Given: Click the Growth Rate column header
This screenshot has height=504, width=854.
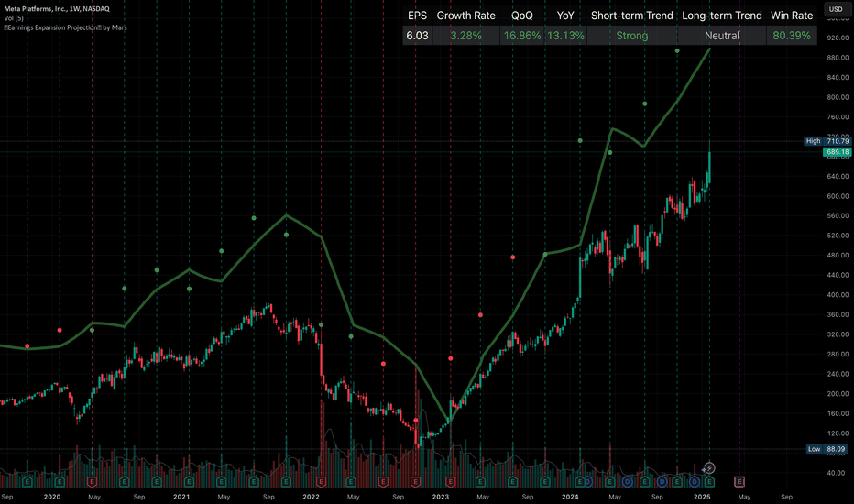Looking at the screenshot, I should 465,16.
